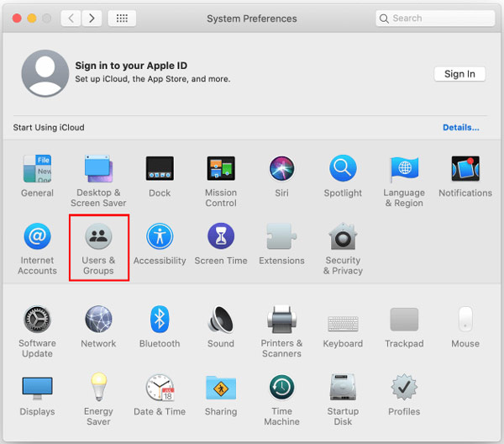Click the Apple ID avatar picture

pos(45,73)
